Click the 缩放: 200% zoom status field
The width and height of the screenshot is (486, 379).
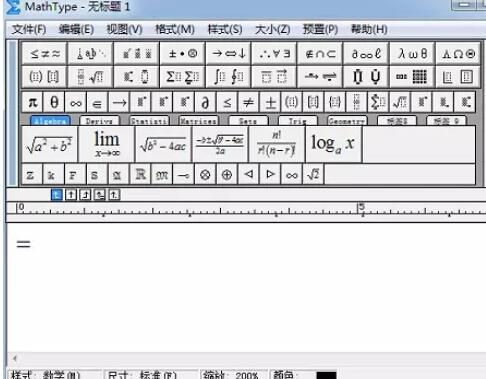pyautogui.click(x=234, y=375)
